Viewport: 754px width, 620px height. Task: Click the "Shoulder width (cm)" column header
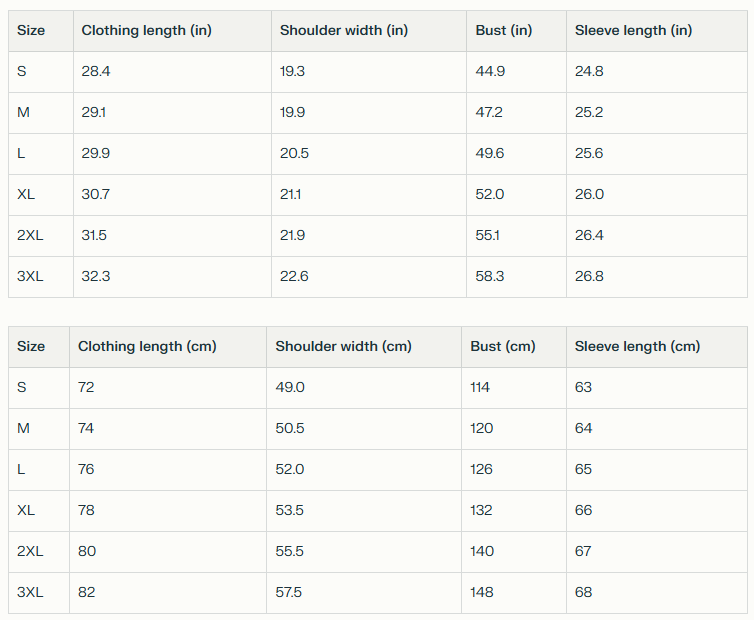tap(343, 347)
